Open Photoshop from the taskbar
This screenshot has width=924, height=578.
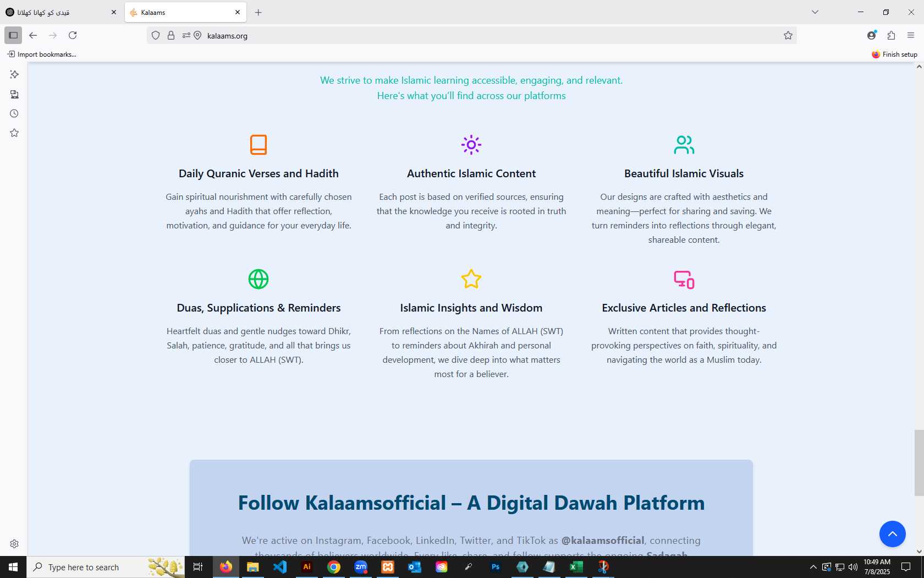tap(496, 567)
